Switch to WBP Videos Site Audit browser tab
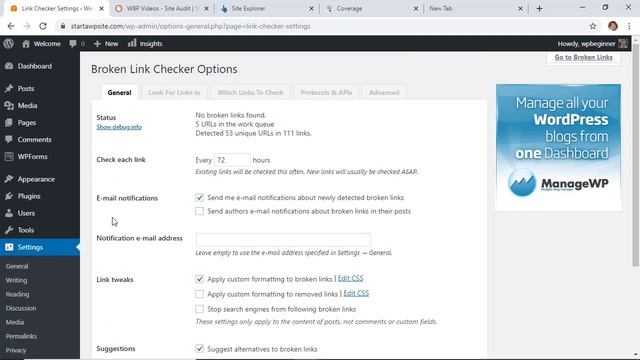640x360 pixels. pyautogui.click(x=161, y=8)
